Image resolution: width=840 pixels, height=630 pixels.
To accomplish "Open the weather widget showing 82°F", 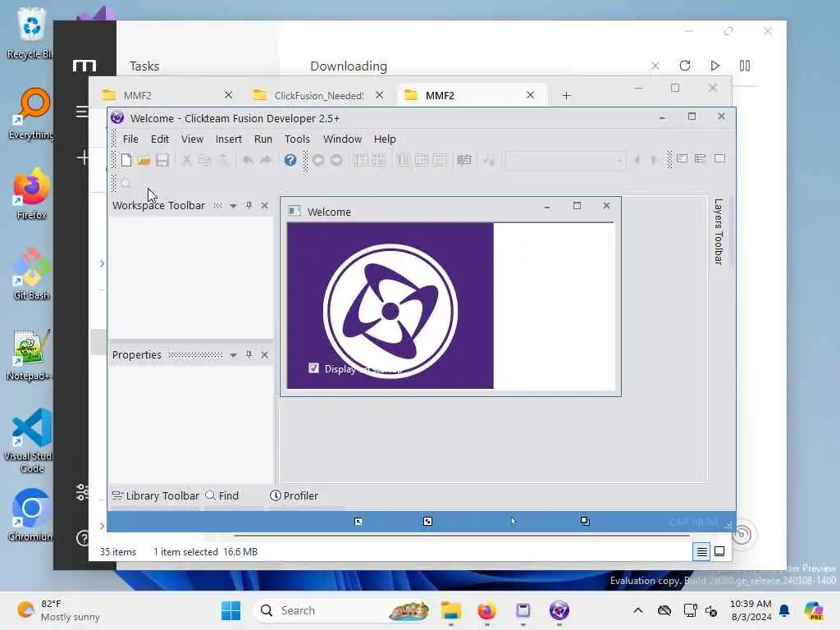I will click(x=59, y=610).
